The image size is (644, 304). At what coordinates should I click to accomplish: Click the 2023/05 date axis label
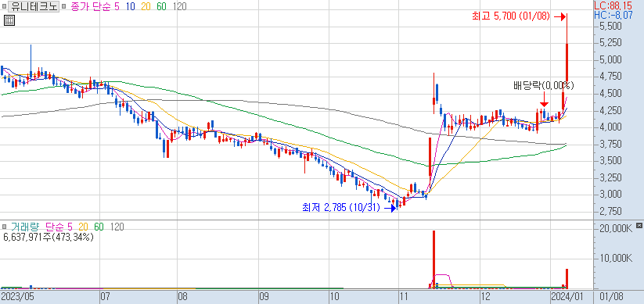17,296
